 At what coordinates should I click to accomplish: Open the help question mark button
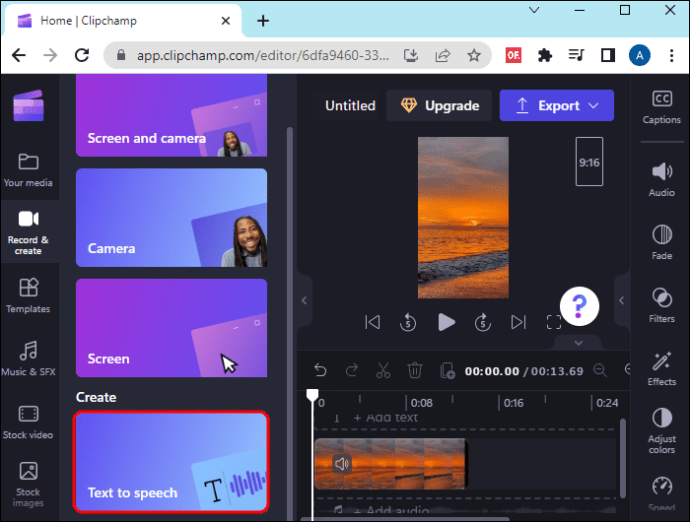[x=579, y=306]
